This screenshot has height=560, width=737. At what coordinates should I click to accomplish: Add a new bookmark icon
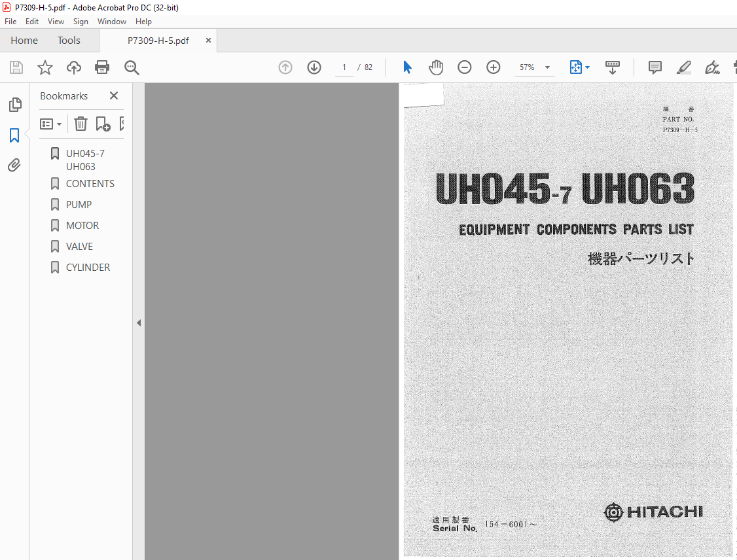(x=103, y=124)
